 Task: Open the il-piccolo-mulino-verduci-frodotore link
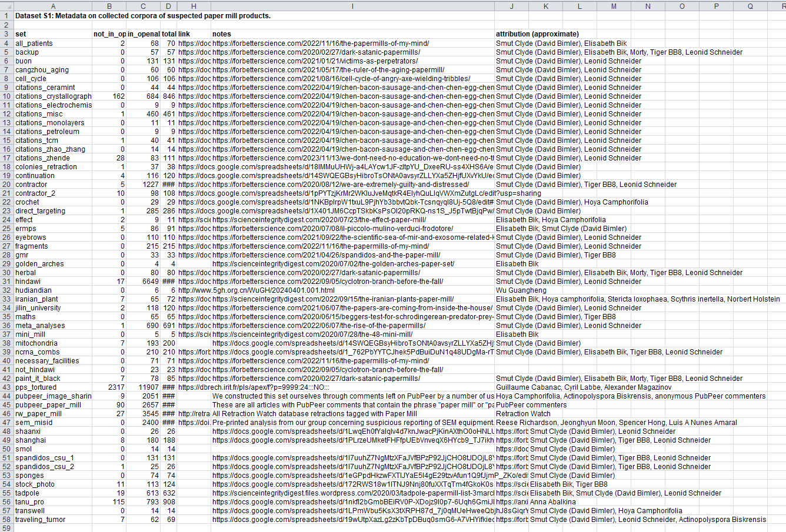point(332,229)
